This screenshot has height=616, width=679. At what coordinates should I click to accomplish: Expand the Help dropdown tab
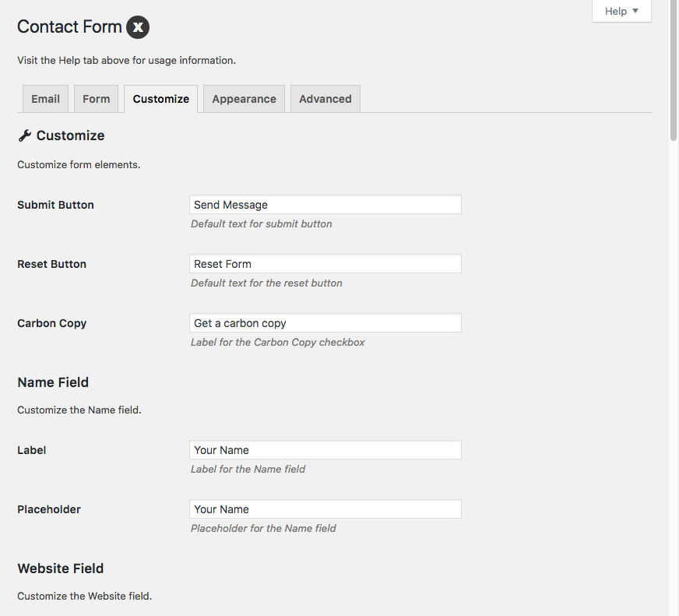621,11
